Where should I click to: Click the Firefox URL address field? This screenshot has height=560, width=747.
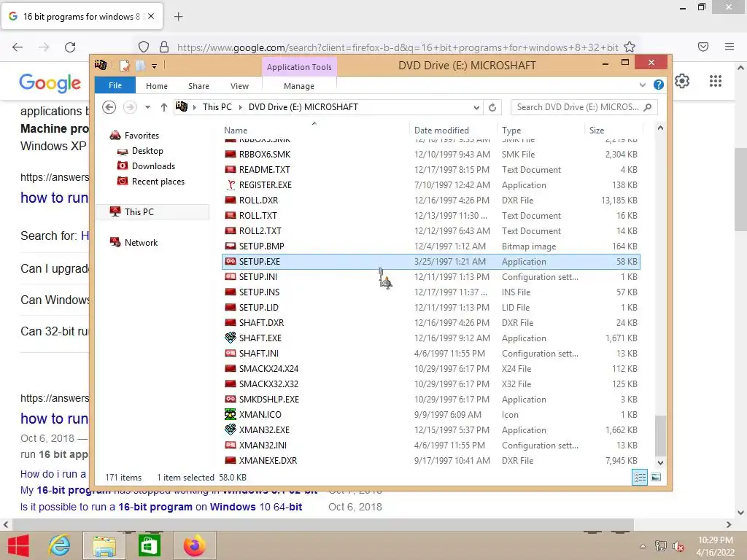(x=398, y=47)
